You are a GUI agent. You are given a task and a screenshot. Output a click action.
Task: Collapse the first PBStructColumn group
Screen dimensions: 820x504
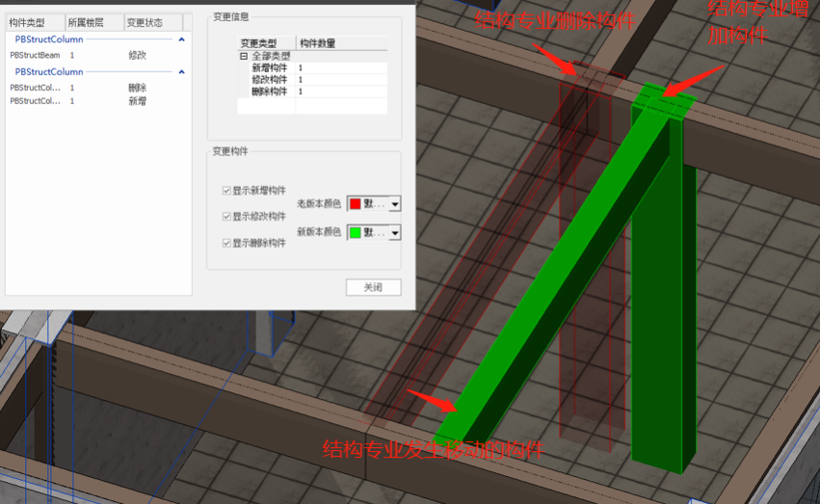pyautogui.click(x=181, y=40)
